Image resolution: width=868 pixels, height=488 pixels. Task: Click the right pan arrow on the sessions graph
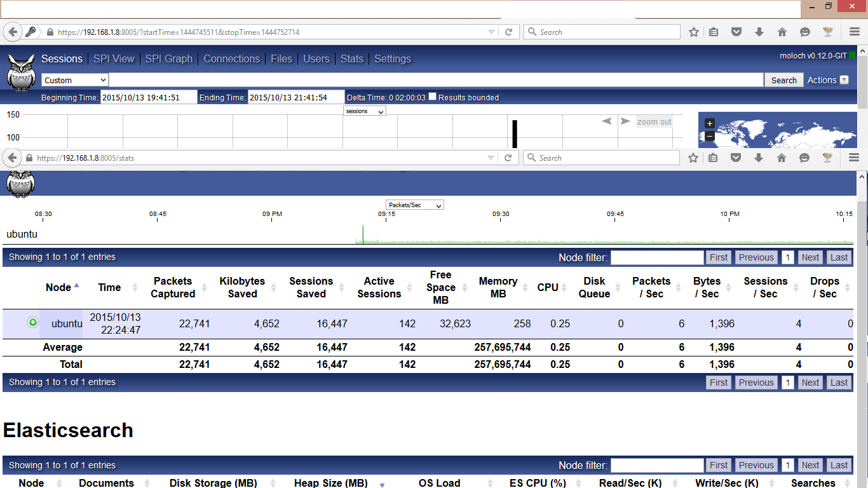pyautogui.click(x=625, y=121)
